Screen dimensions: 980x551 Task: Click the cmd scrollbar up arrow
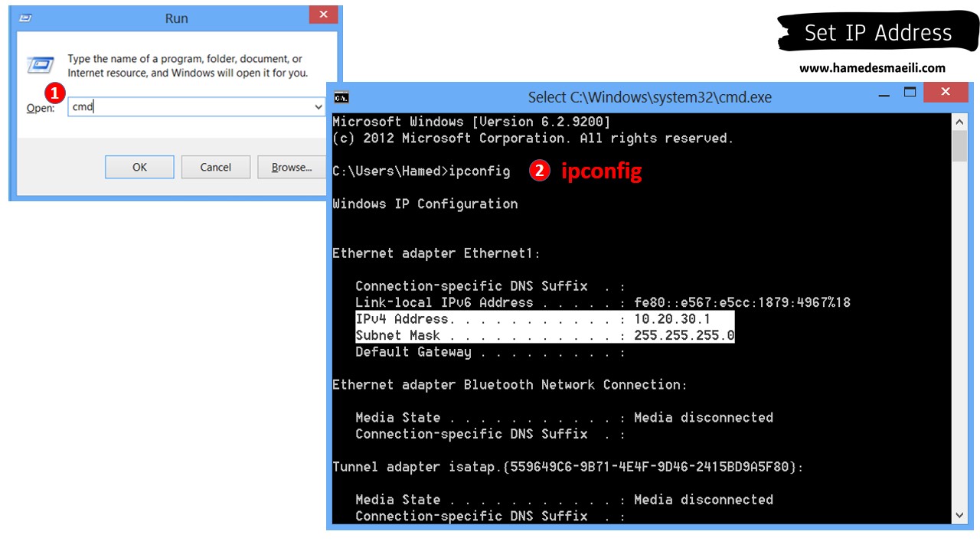click(959, 121)
